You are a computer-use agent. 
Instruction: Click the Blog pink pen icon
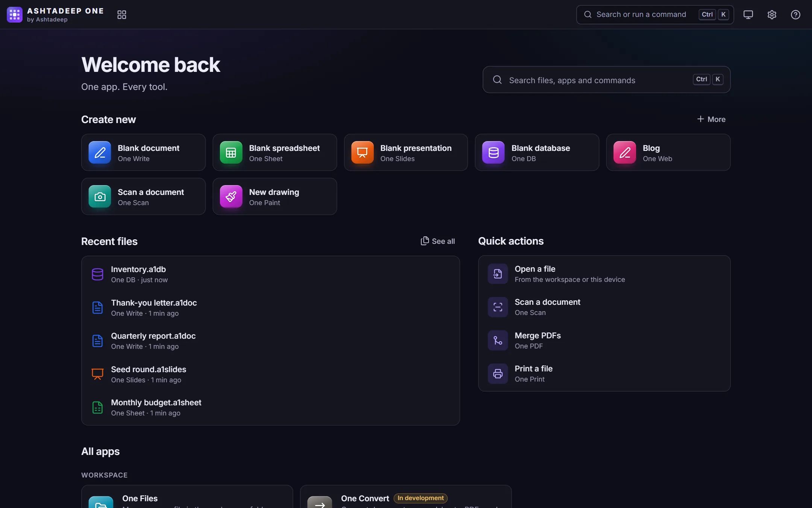click(625, 152)
